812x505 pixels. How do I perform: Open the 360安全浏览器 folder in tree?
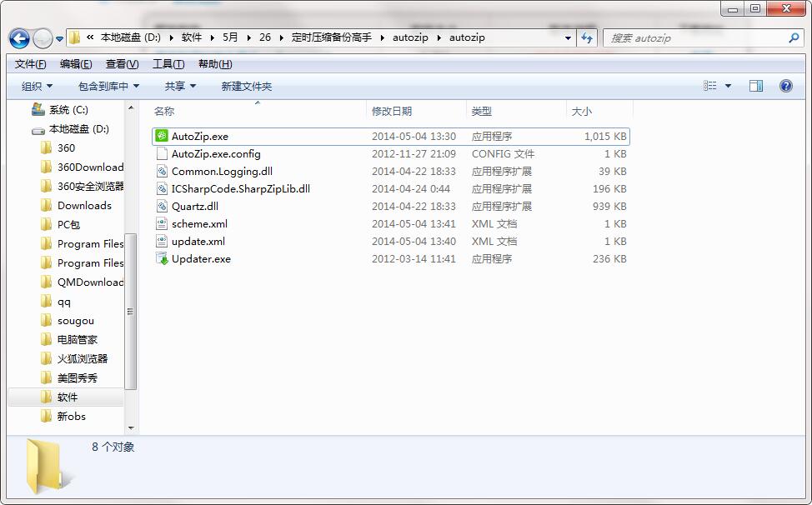click(82, 187)
